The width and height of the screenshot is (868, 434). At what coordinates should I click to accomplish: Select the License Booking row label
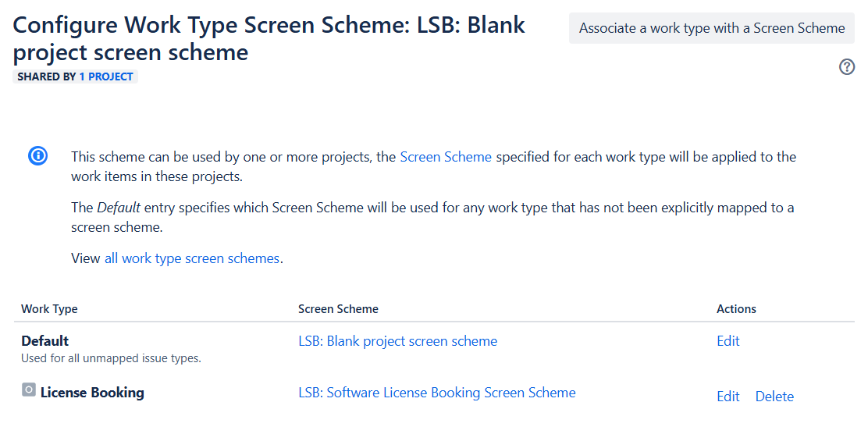tap(92, 393)
